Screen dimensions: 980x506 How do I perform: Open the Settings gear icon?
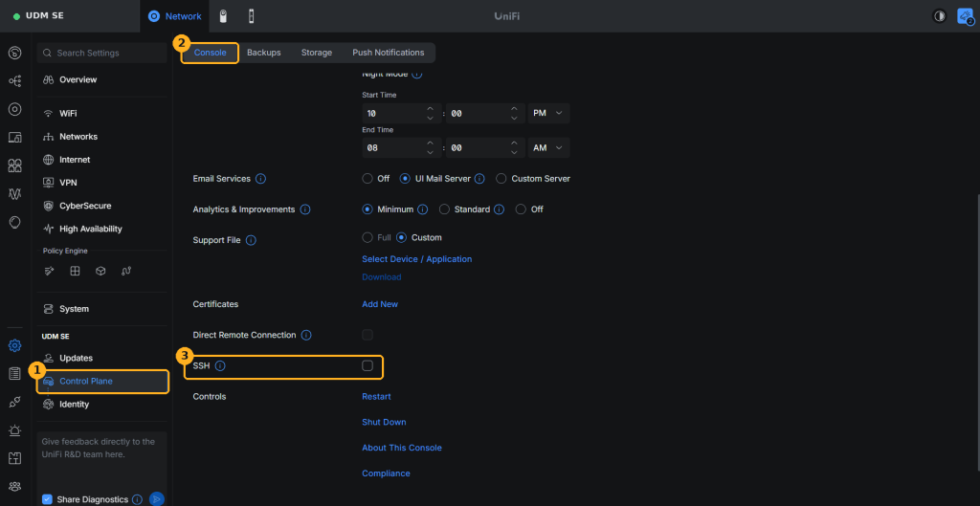15,345
